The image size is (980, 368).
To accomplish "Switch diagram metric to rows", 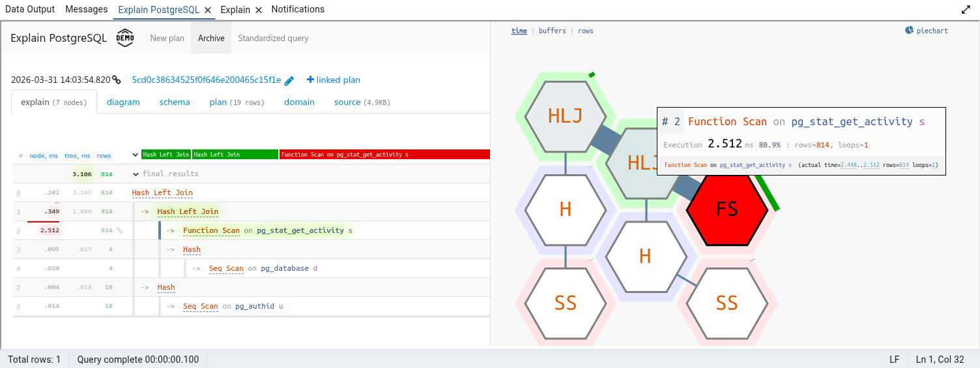I will (585, 31).
